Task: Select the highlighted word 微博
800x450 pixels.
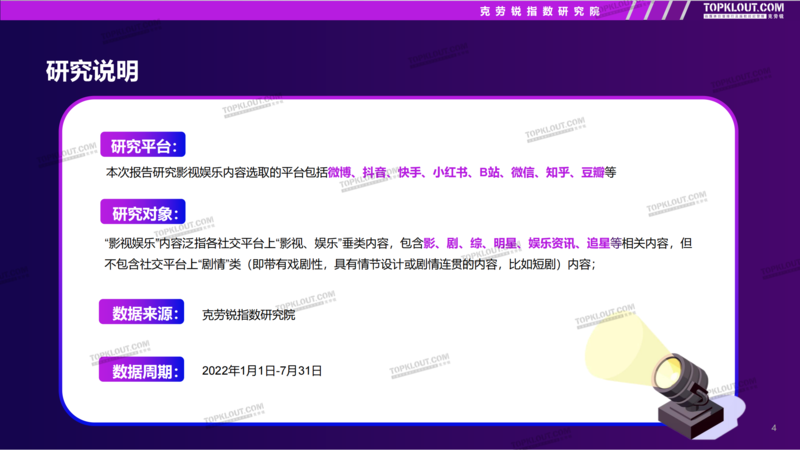Action: (x=339, y=172)
